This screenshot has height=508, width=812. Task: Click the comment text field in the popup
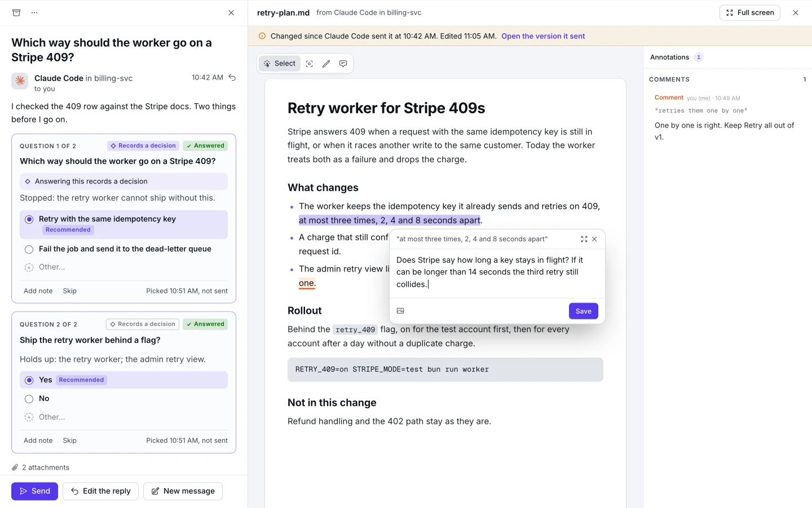click(497, 273)
